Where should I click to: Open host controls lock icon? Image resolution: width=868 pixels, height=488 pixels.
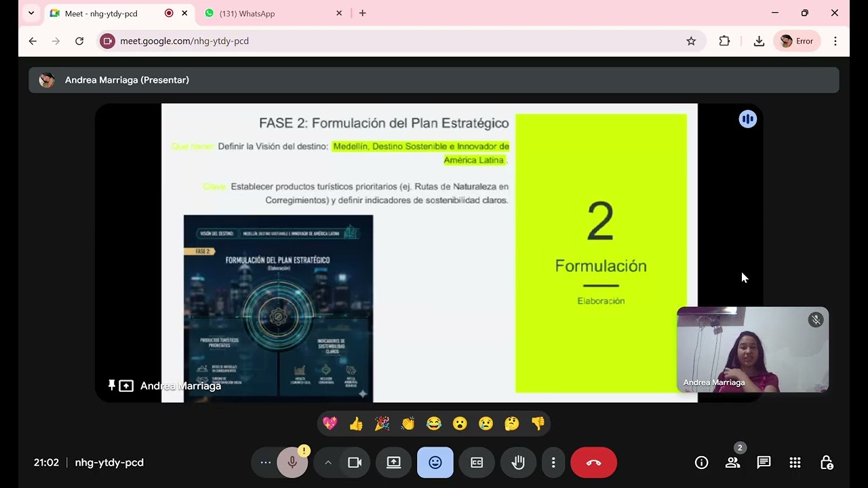pos(826,462)
